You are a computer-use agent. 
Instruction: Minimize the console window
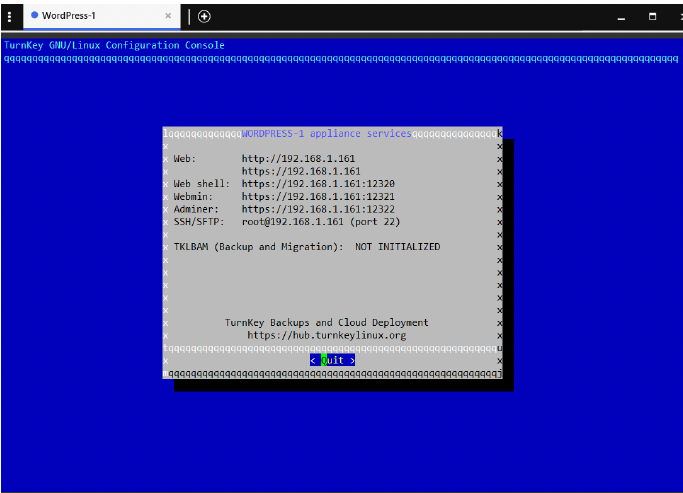coord(622,16)
